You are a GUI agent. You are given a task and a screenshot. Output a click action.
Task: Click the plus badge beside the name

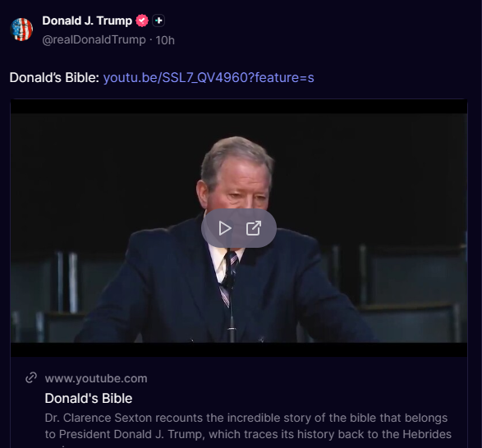point(158,21)
